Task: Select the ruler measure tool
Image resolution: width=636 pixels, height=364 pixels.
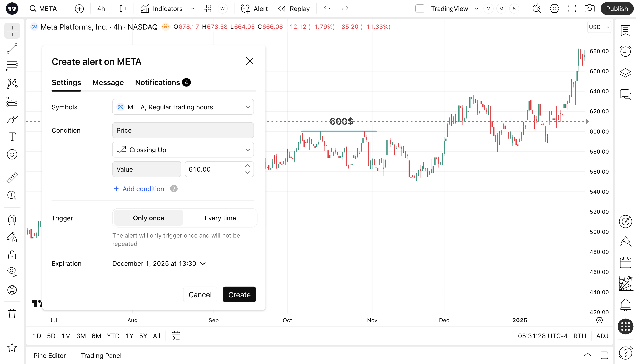Action: [12, 178]
